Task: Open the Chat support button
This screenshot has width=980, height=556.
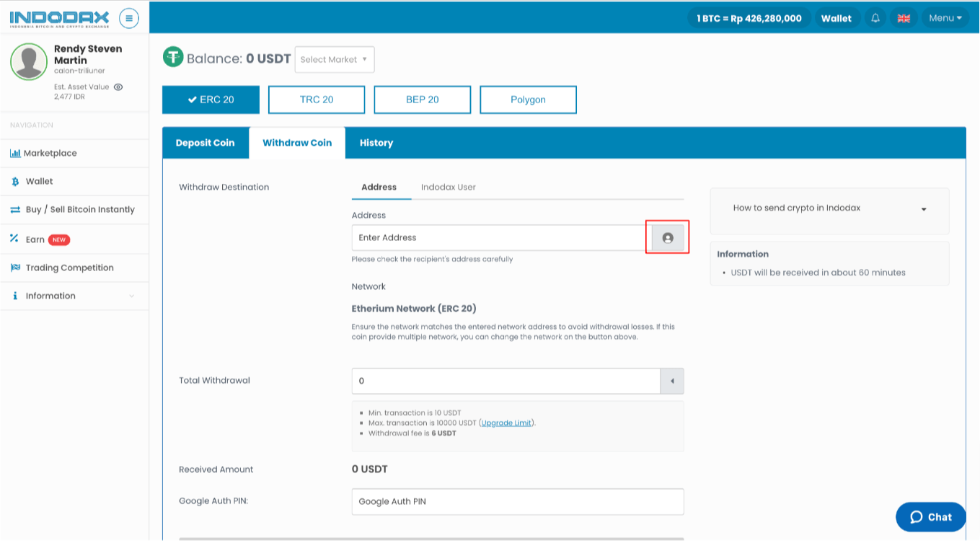Action: point(930,517)
